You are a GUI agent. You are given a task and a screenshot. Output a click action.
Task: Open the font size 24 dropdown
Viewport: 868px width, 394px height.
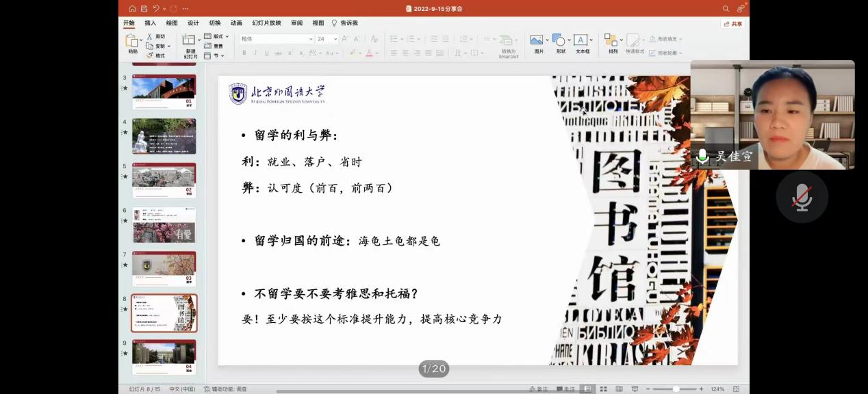[x=335, y=39]
